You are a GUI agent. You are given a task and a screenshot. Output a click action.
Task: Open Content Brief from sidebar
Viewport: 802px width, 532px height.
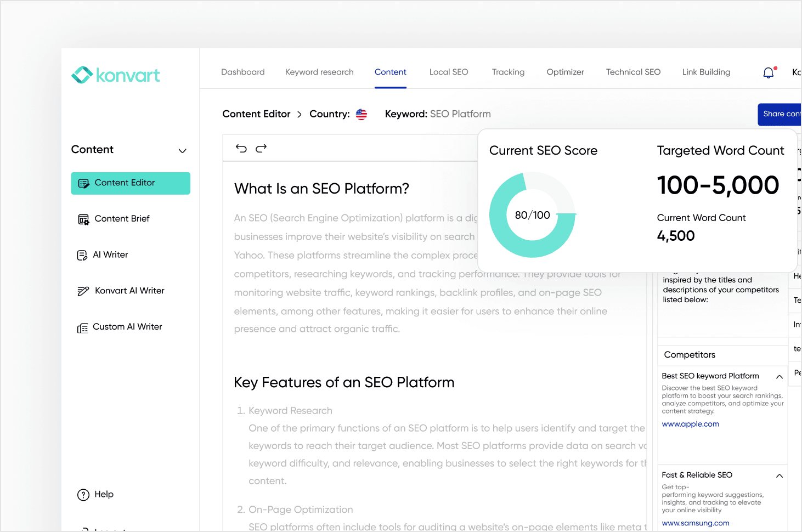(122, 219)
